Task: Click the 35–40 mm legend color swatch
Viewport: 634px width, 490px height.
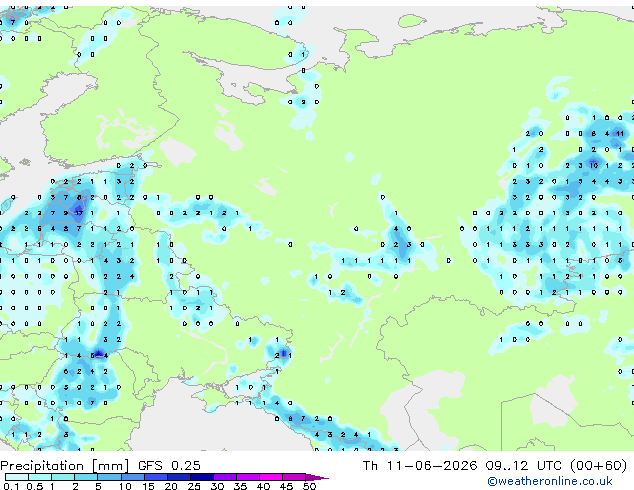Action: click(x=247, y=477)
